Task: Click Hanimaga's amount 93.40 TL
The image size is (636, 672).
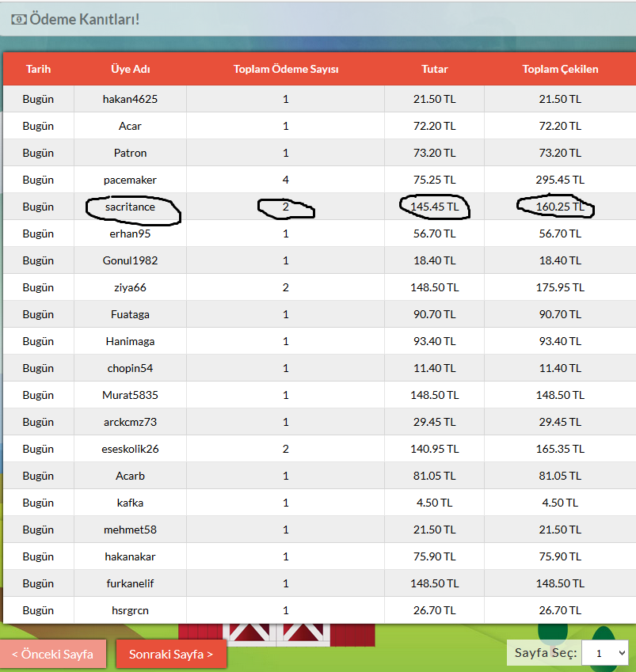Action: pos(435,342)
